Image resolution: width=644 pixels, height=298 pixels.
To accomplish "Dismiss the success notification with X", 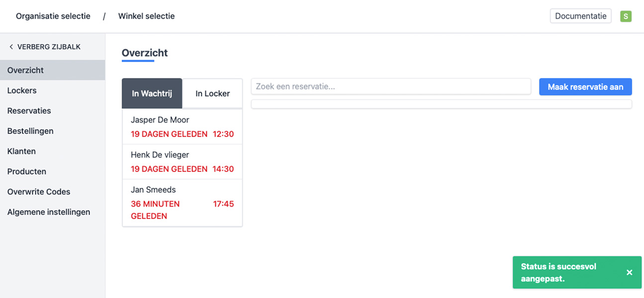I will coord(629,272).
